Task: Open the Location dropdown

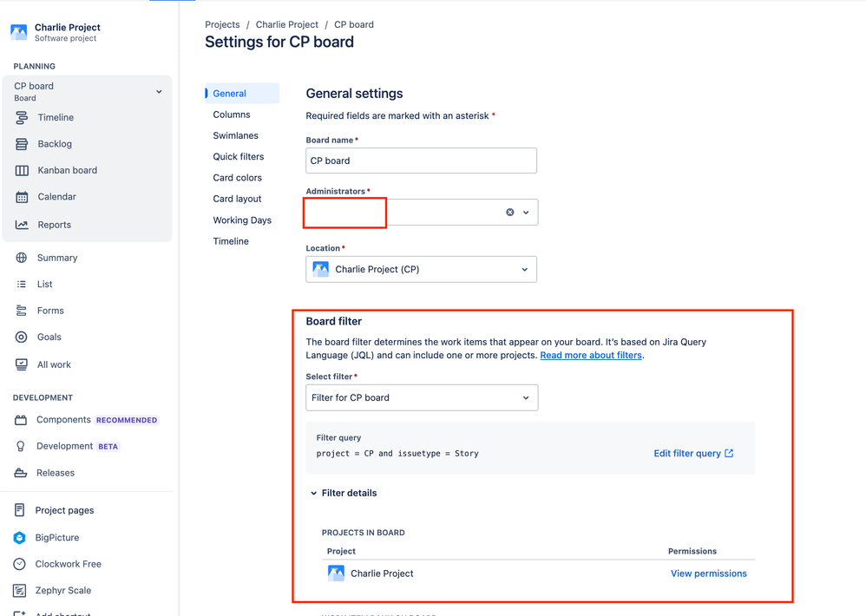Action: pyautogui.click(x=422, y=269)
